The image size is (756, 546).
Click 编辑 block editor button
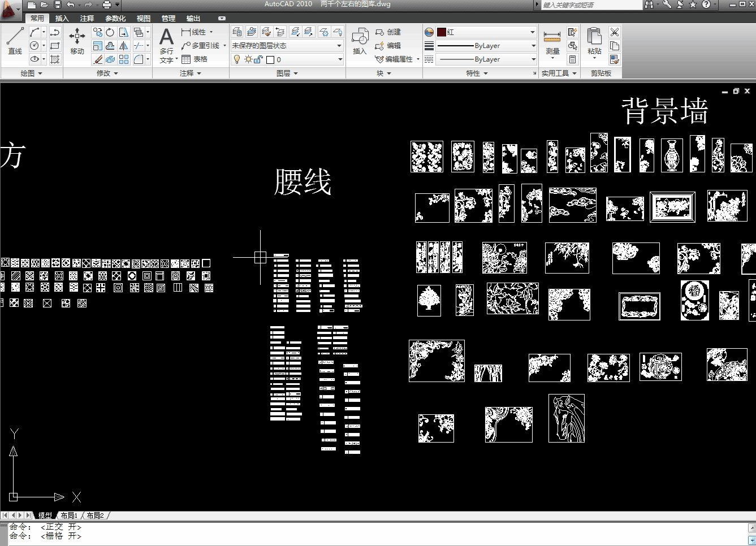coord(388,46)
